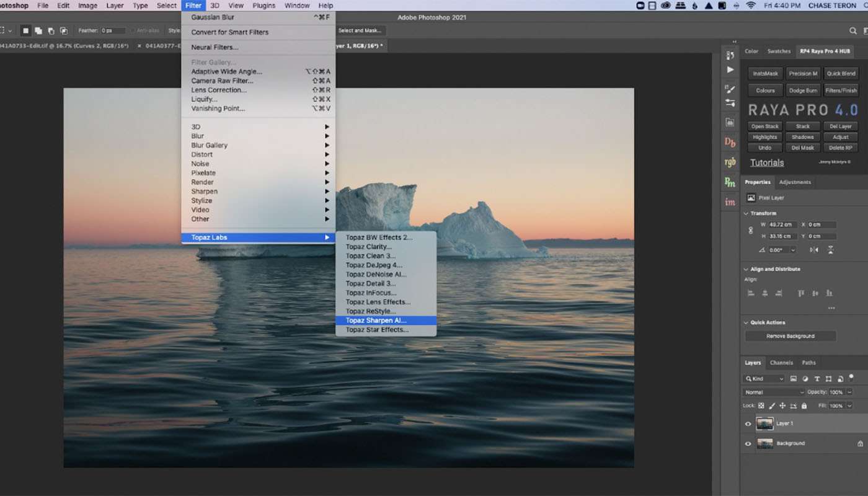The image size is (868, 496).
Task: Toggle visibility of the Background layer
Action: pyautogui.click(x=748, y=444)
